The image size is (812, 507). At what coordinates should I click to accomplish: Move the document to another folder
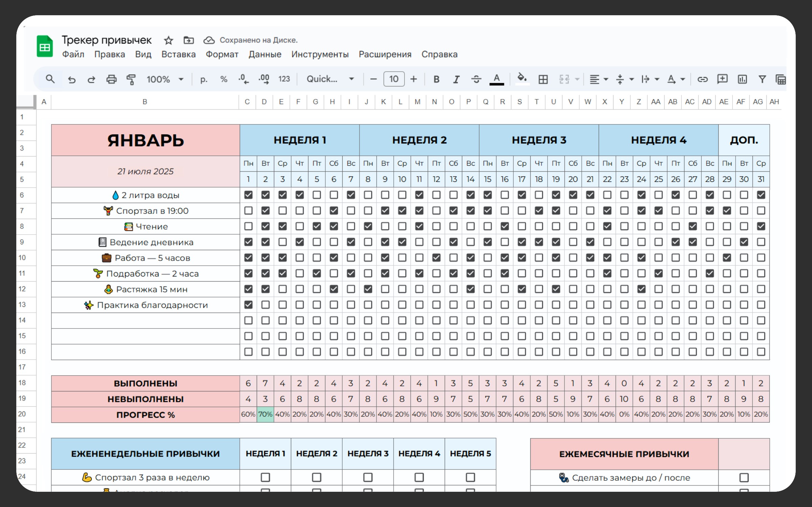pyautogui.click(x=188, y=41)
